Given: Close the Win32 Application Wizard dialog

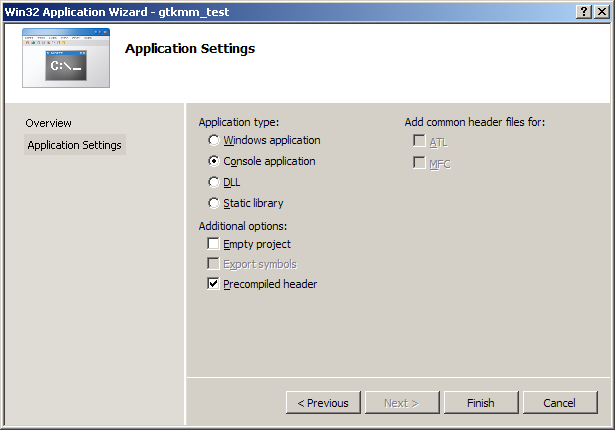Looking at the screenshot, I should (x=602, y=10).
